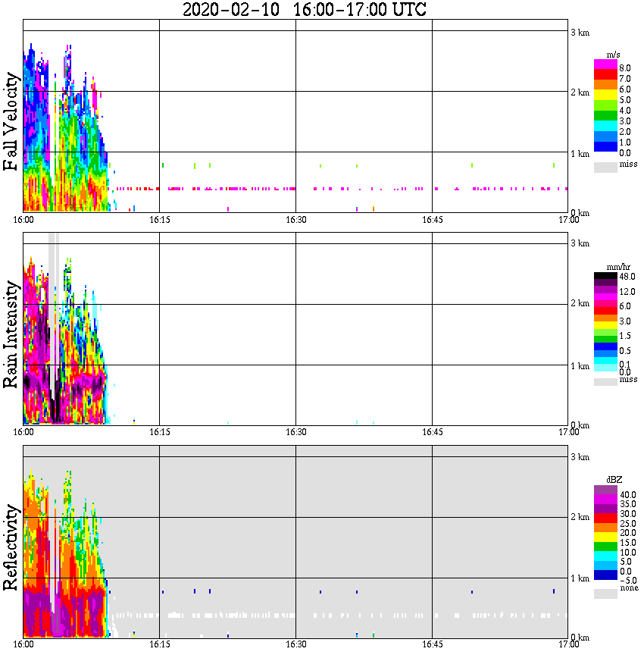Click '16:30' tick under Reflectivity plot

(x=296, y=644)
